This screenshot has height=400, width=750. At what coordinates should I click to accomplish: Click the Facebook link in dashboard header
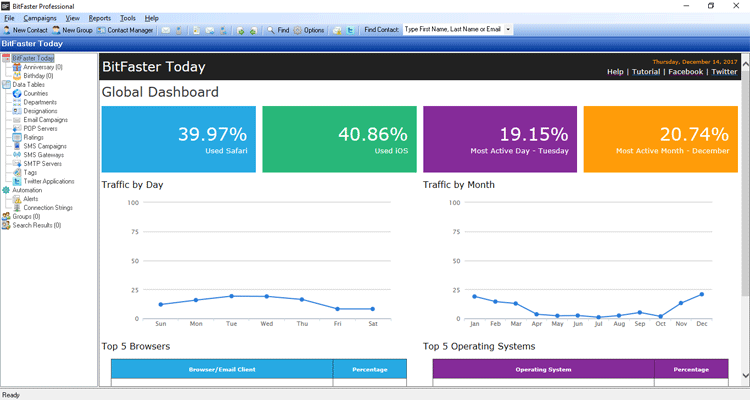tap(685, 72)
